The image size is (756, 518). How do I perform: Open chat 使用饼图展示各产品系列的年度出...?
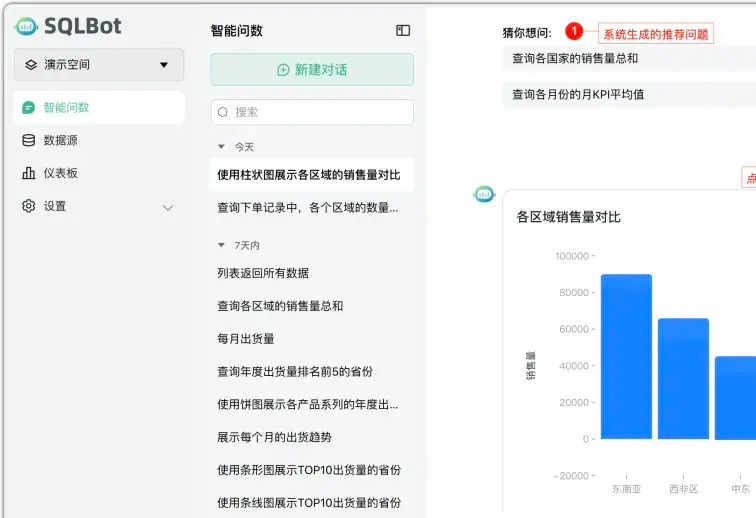312,404
